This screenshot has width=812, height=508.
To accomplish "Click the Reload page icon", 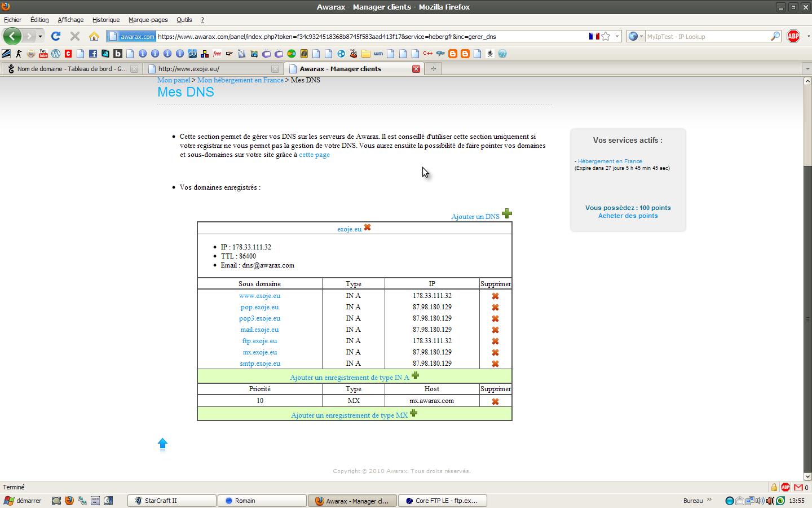I will point(55,36).
